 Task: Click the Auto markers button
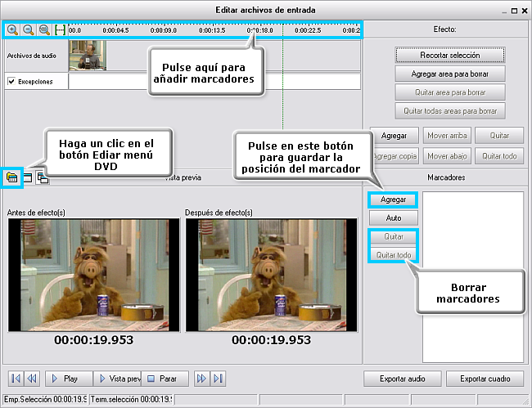(x=393, y=217)
